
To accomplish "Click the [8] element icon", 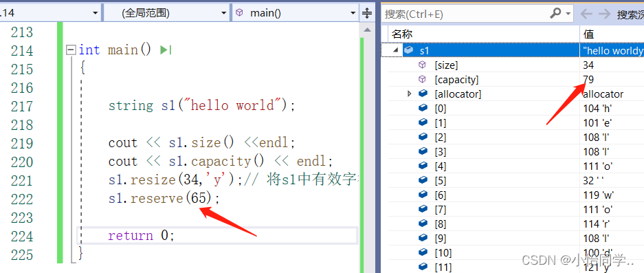I will [x=423, y=223].
